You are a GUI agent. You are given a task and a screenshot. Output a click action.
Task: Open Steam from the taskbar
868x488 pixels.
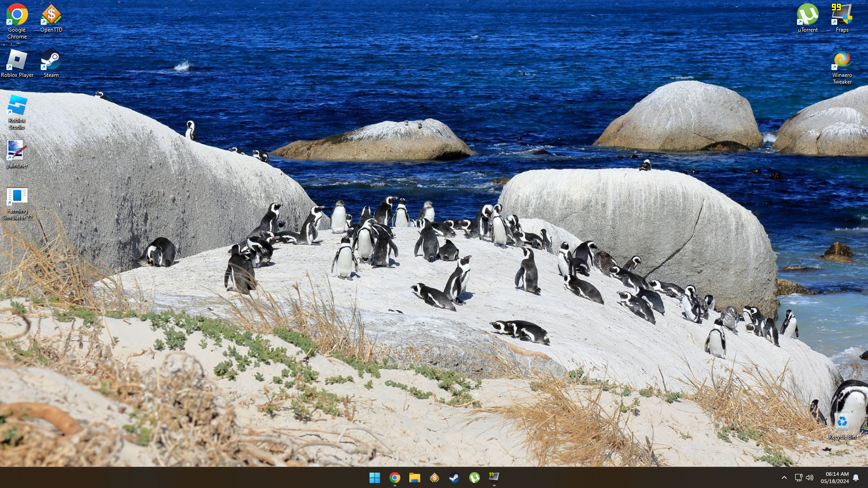coord(455,478)
